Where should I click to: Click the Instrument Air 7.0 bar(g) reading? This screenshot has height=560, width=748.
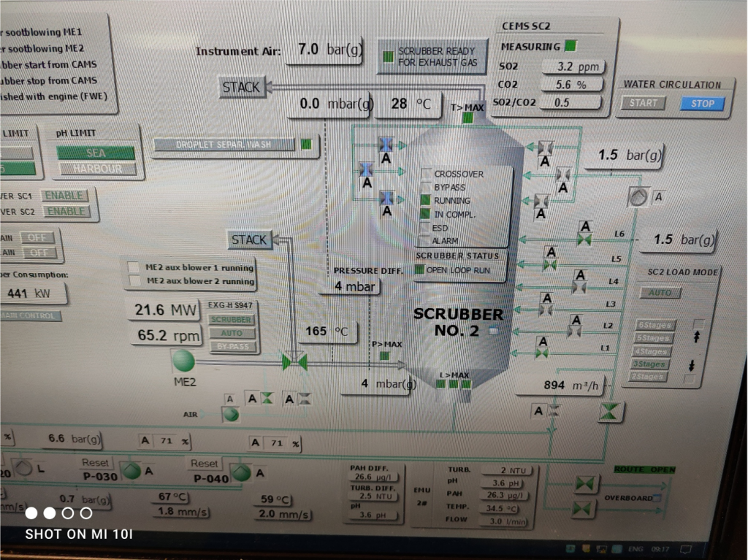pyautogui.click(x=326, y=49)
